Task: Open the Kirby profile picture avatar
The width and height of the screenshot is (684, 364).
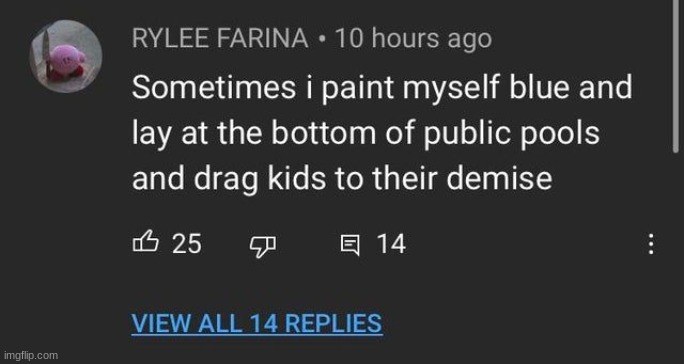Action: click(x=65, y=56)
